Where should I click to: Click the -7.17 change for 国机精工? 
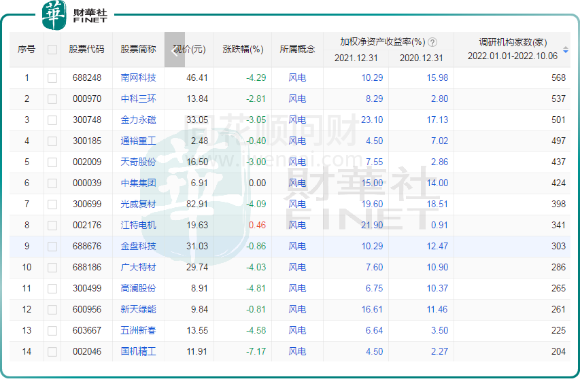(x=256, y=351)
